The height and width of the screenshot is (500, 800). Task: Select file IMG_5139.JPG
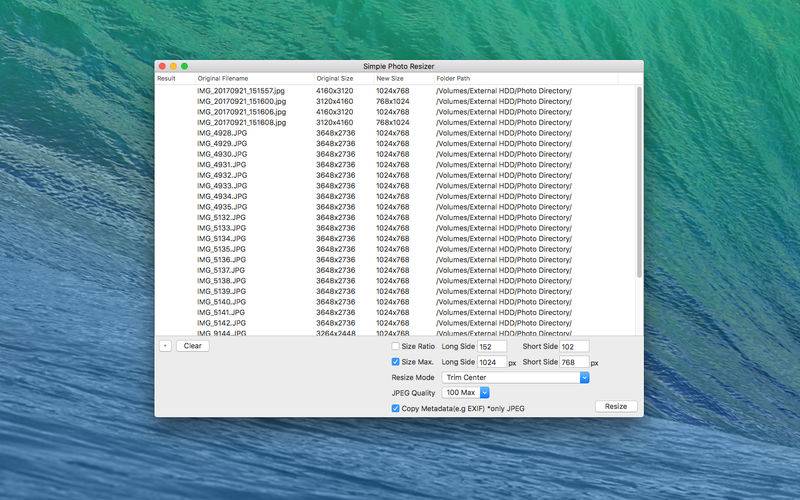click(x=395, y=291)
